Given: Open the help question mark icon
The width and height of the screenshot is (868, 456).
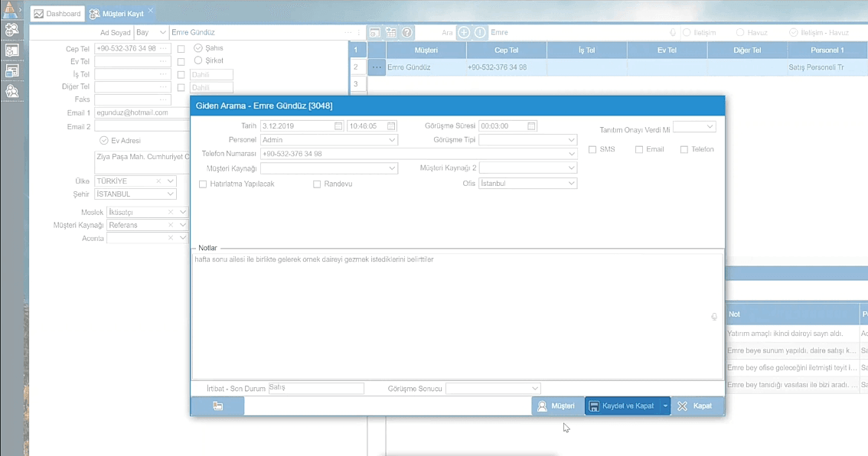Looking at the screenshot, I should click(x=407, y=33).
